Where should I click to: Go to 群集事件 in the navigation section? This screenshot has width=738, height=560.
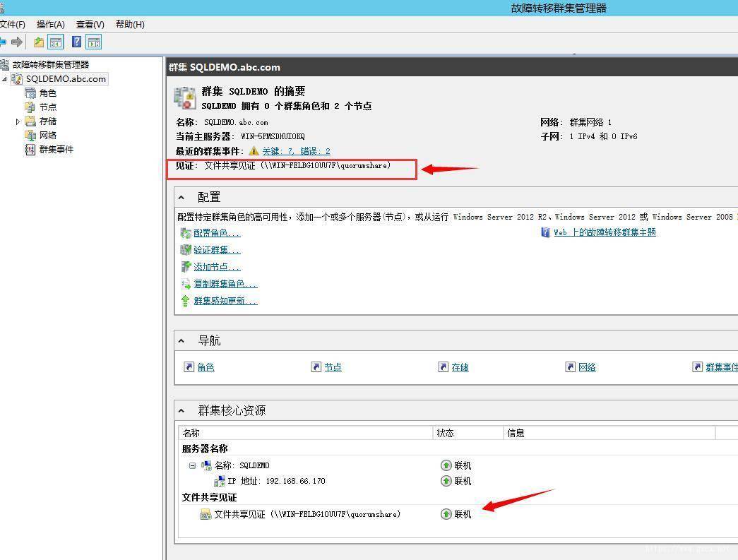(722, 367)
